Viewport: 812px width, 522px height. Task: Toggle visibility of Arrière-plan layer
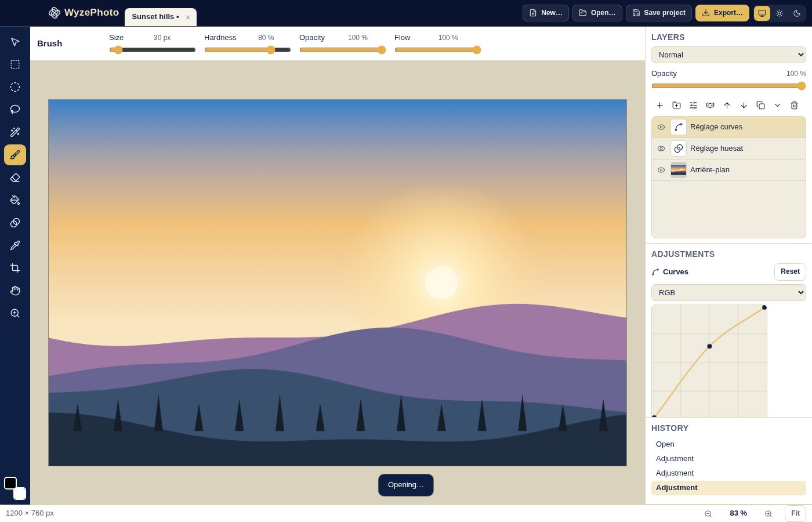661,170
